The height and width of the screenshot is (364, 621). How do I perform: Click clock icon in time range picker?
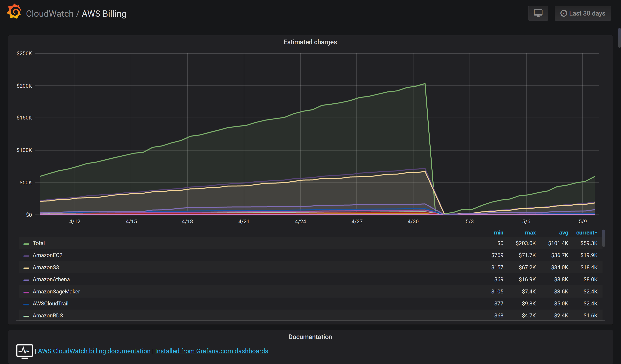coord(563,13)
